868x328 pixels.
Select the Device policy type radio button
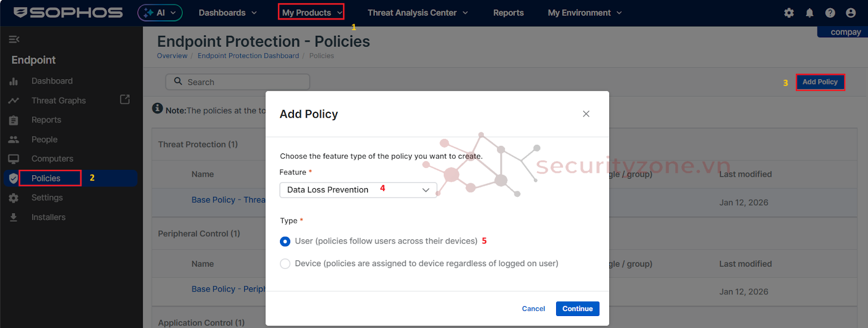[x=285, y=264]
